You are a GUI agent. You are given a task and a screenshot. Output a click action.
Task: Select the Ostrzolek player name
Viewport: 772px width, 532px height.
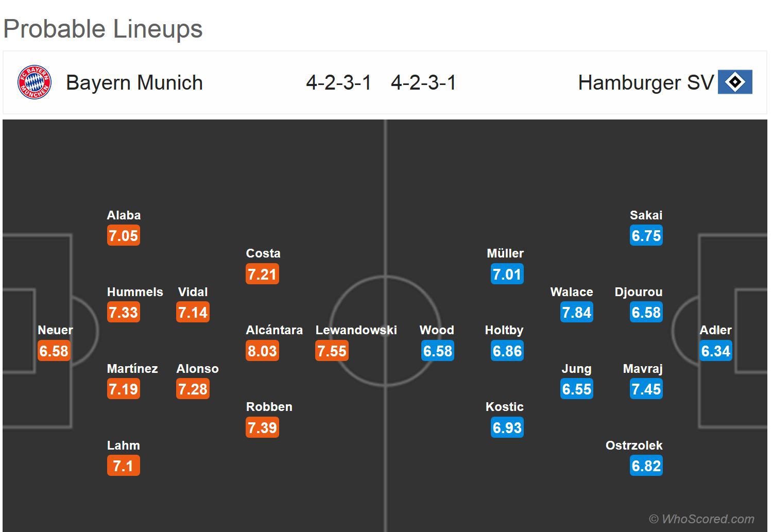(x=634, y=445)
